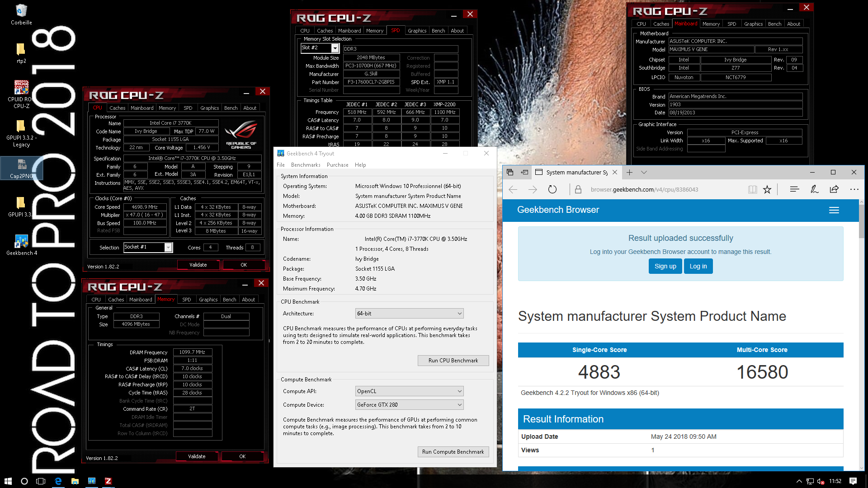Select Graphics tab in Mainboard window
Viewport: 868px width, 488px height.
[x=753, y=24]
